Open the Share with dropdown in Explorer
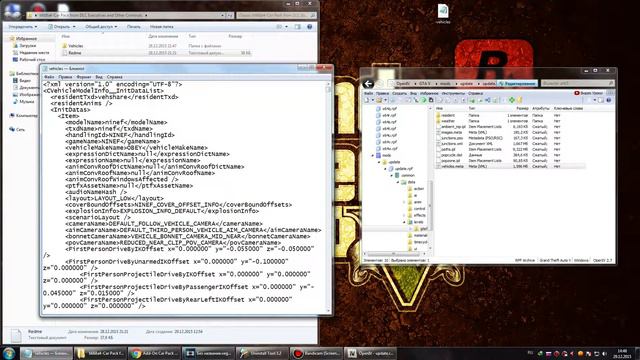Image resolution: width=640 pixels, height=360 pixels. [101, 27]
